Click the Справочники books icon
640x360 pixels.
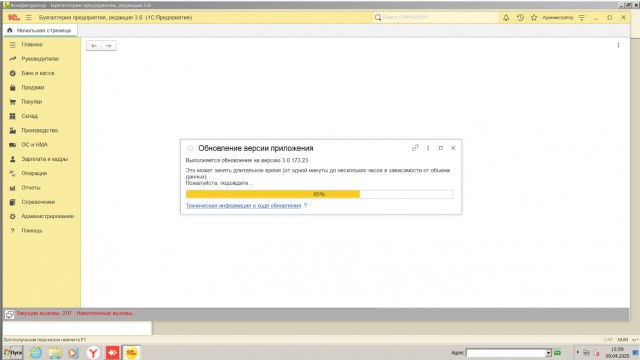[x=13, y=202]
